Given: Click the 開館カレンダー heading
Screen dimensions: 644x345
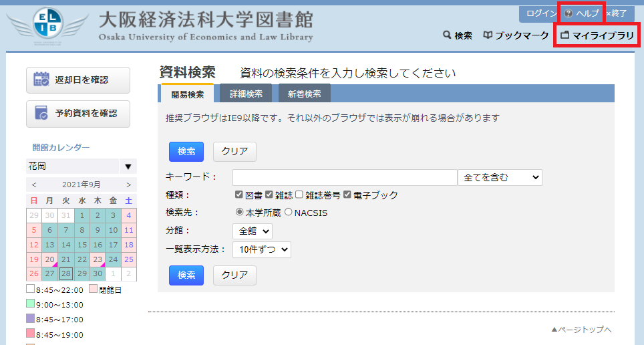Looking at the screenshot, I should pos(61,147).
